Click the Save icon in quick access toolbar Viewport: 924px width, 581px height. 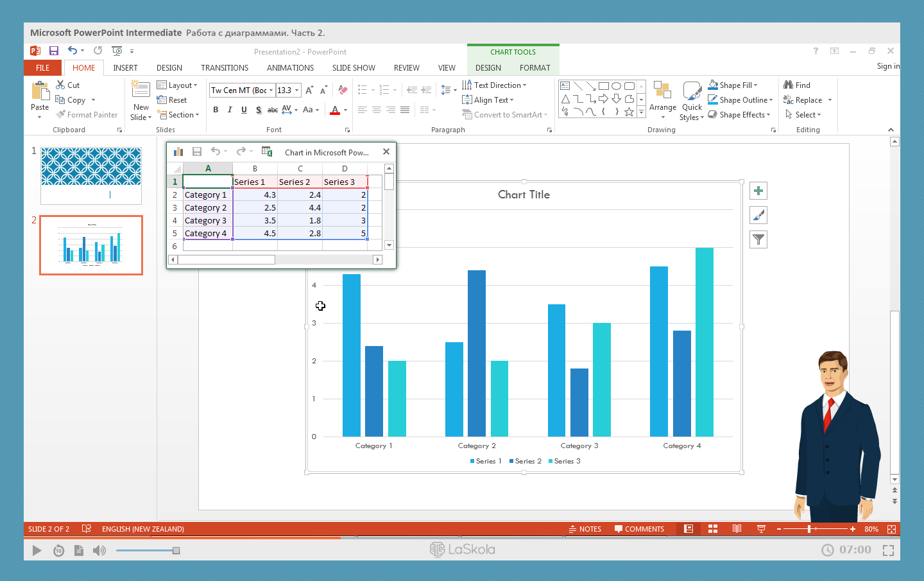(x=54, y=51)
